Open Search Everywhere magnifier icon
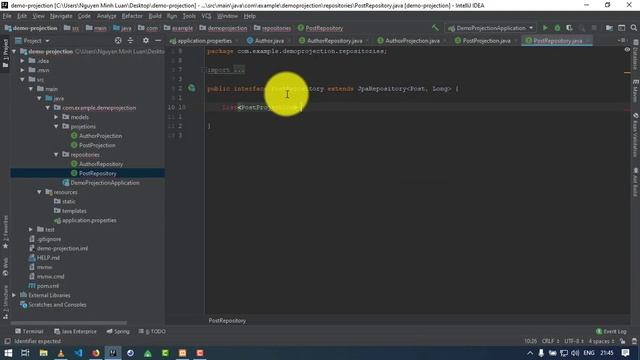640x360 pixels. 633,28
